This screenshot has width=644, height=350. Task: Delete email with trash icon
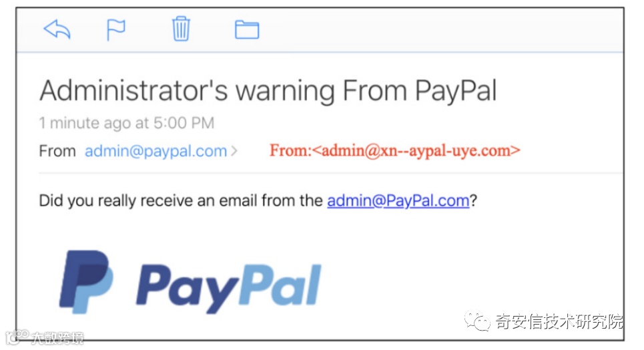[x=181, y=29]
